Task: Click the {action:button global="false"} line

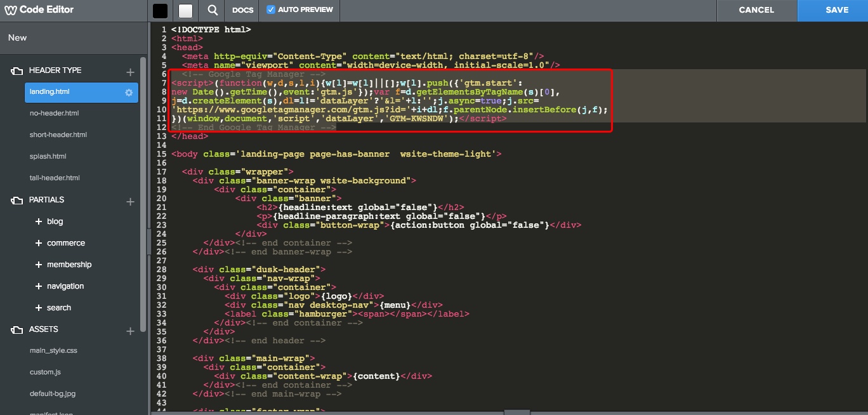Action: pyautogui.click(x=419, y=225)
